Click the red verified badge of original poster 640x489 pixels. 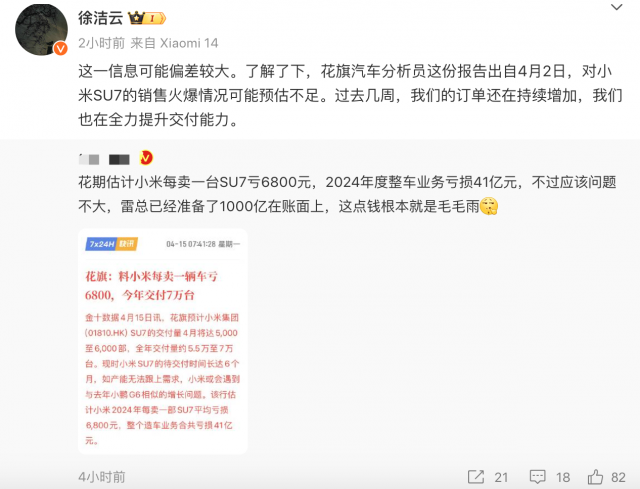[146, 158]
